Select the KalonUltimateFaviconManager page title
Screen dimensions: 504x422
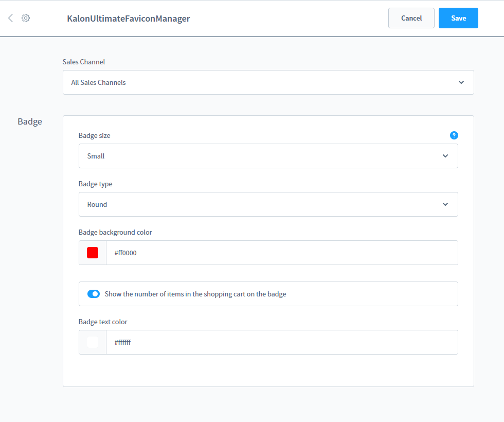128,19
